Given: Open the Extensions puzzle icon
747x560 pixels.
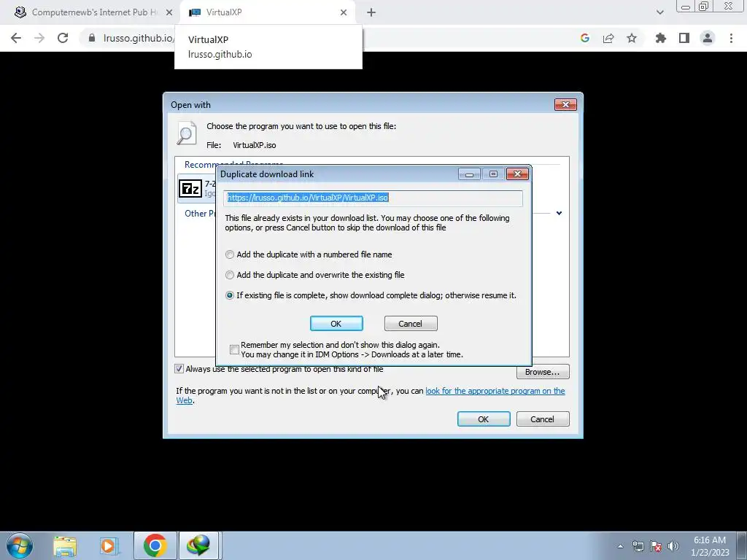Looking at the screenshot, I should [x=661, y=38].
